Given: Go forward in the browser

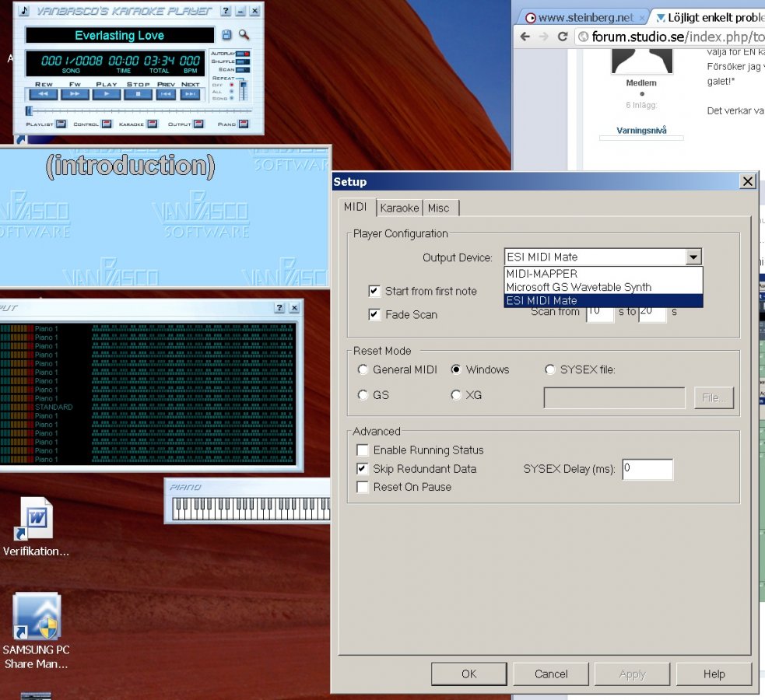Looking at the screenshot, I should pos(543,37).
